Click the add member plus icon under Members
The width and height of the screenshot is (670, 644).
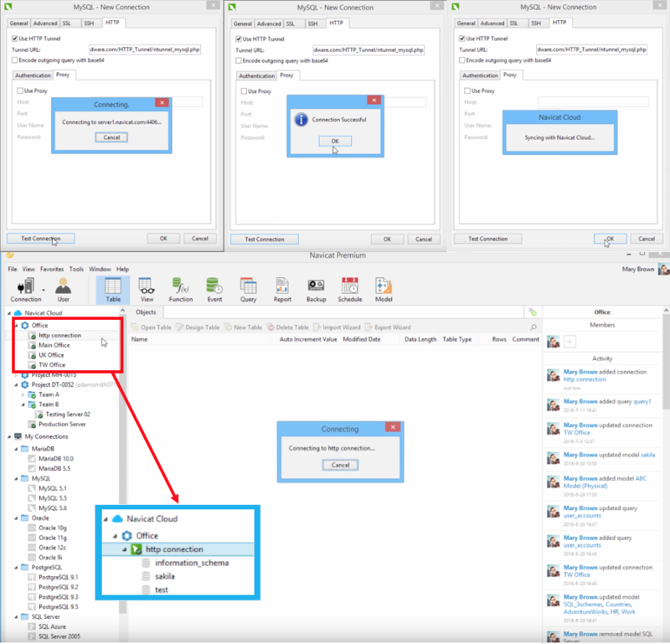point(569,342)
